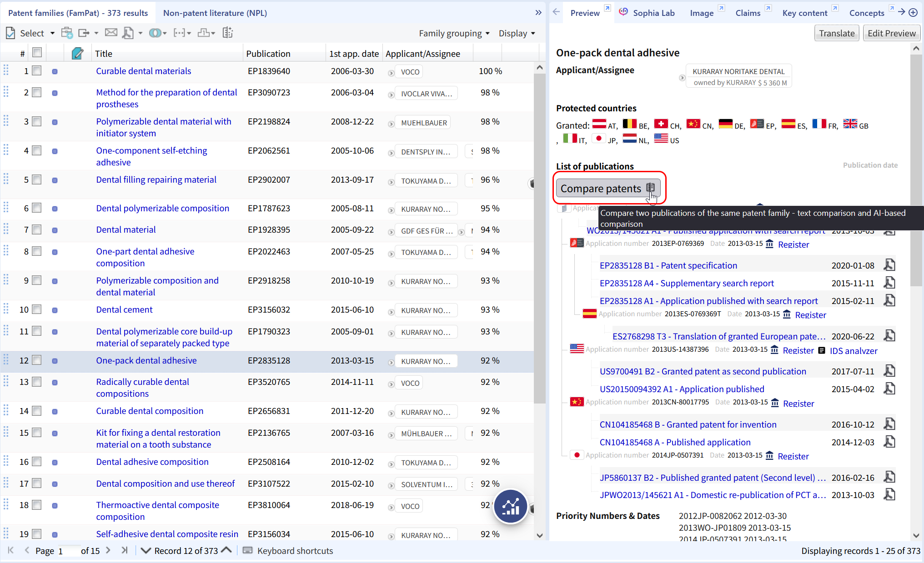Open the PDF for US9700491 B2
Image resolution: width=924 pixels, height=563 pixels.
(889, 371)
